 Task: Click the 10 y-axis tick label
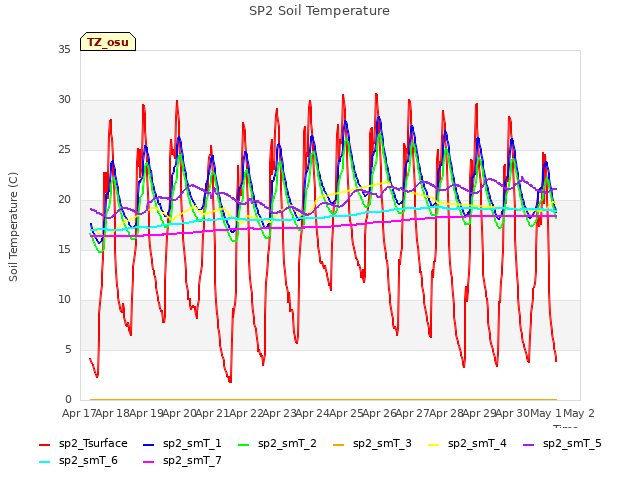(x=64, y=300)
